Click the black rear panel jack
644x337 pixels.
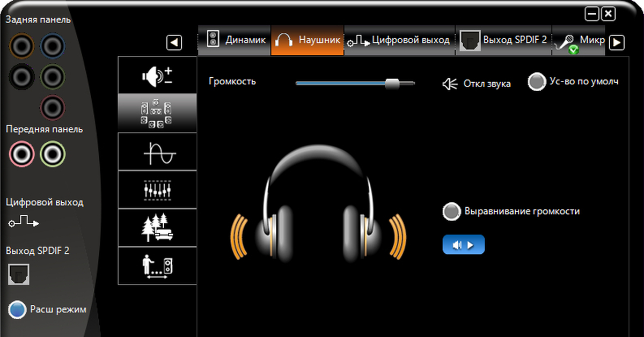coord(22,77)
